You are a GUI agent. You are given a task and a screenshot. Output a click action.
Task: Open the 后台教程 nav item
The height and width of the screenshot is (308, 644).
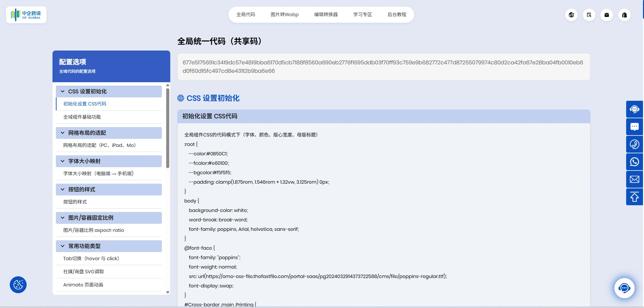tap(397, 14)
